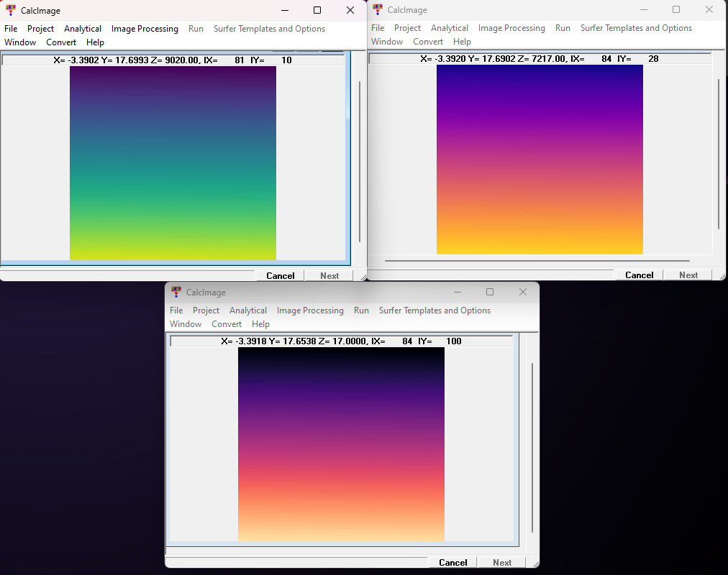Screen dimensions: 728x575
Task: Open the Run menu in the Z= 17.0000 window
Action: 361,310
